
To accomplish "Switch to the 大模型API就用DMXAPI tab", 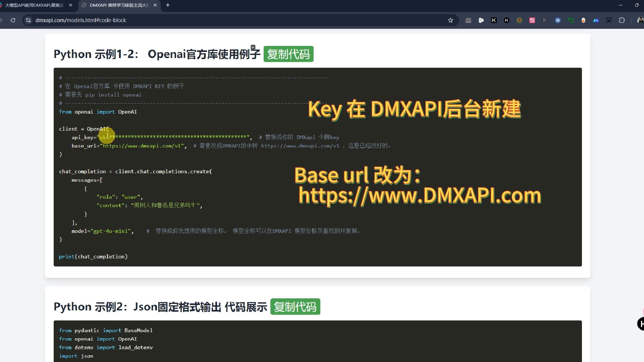I will [34, 5].
